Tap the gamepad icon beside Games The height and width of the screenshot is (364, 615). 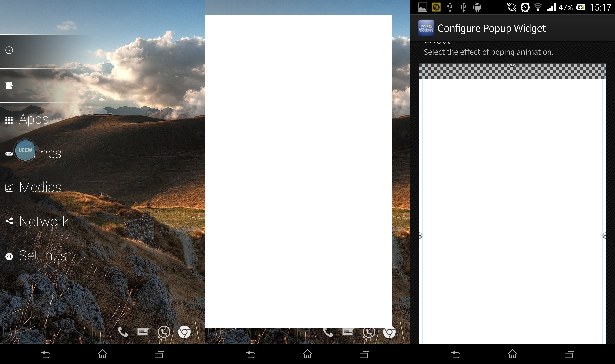[x=9, y=154]
